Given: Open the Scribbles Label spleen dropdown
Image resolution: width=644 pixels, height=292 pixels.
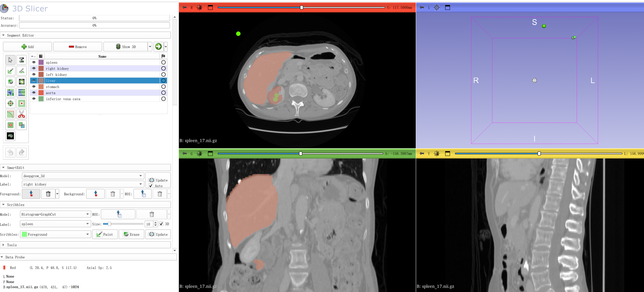Looking at the screenshot, I should pos(55,224).
